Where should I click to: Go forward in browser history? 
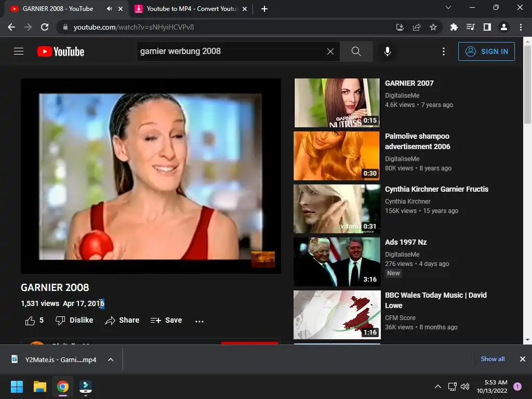(28, 27)
